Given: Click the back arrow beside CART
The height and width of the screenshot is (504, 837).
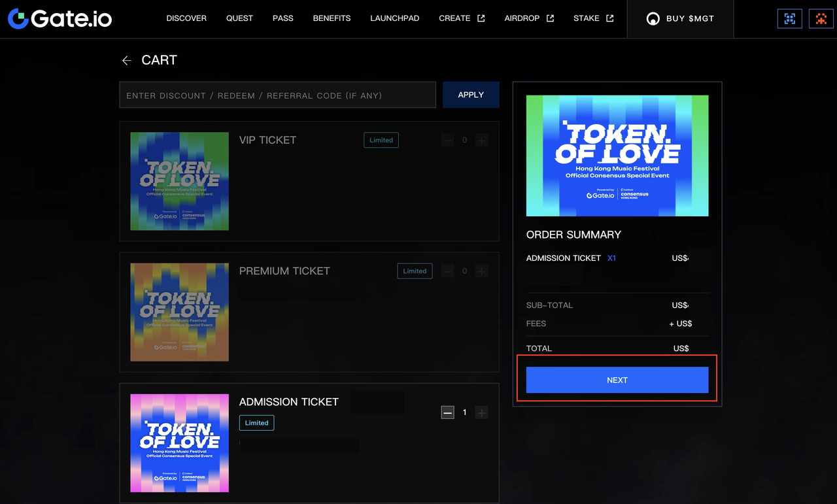Looking at the screenshot, I should click(127, 61).
